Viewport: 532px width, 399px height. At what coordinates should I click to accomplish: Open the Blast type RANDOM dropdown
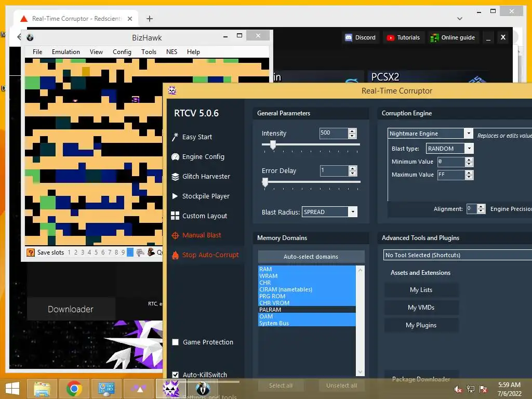coord(469,148)
